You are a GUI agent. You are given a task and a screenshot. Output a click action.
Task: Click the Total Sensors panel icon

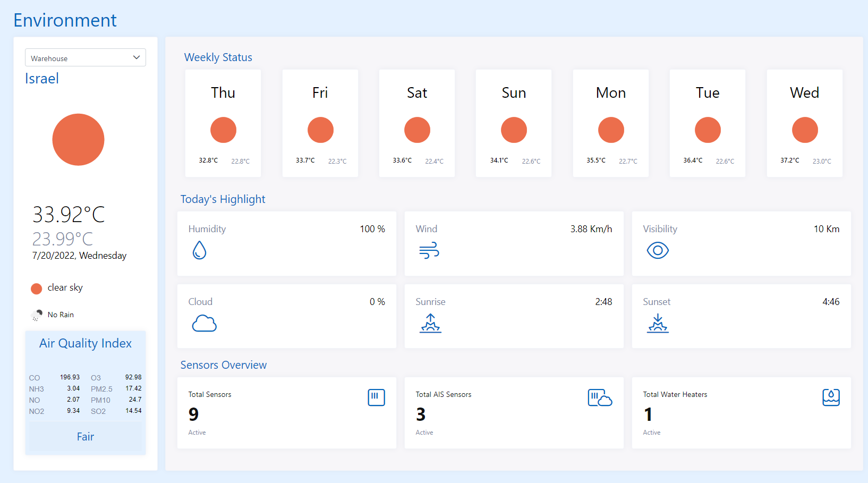tap(376, 397)
